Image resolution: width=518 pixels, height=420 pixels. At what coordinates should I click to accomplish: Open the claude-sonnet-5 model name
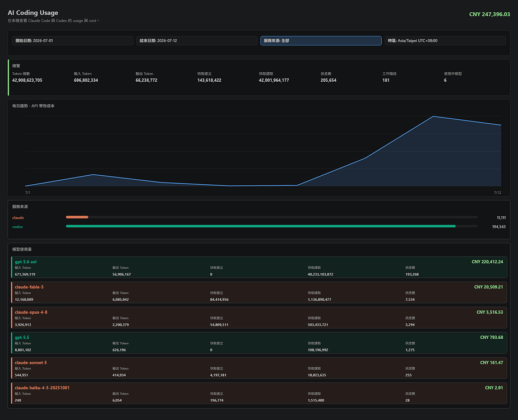tap(31, 362)
